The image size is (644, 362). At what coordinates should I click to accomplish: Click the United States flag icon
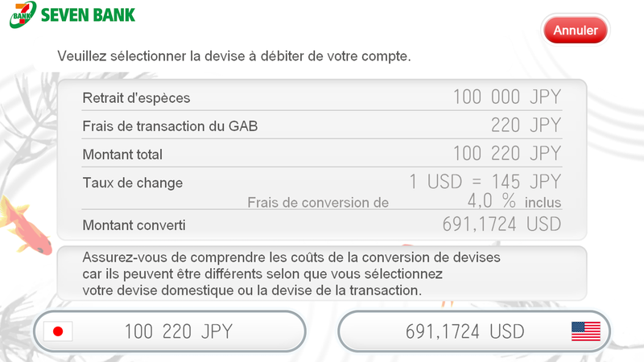(586, 331)
